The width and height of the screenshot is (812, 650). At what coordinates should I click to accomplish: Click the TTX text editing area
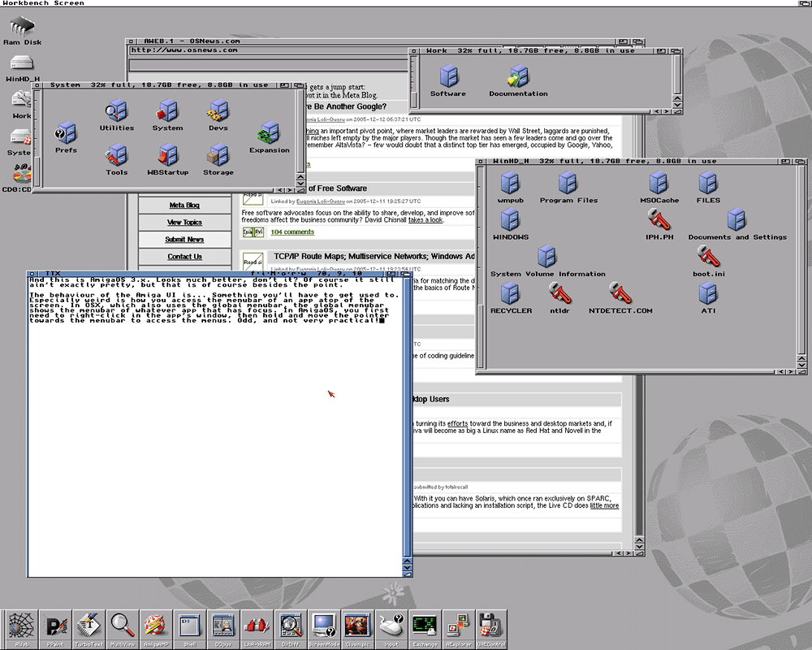pyautogui.click(x=215, y=427)
